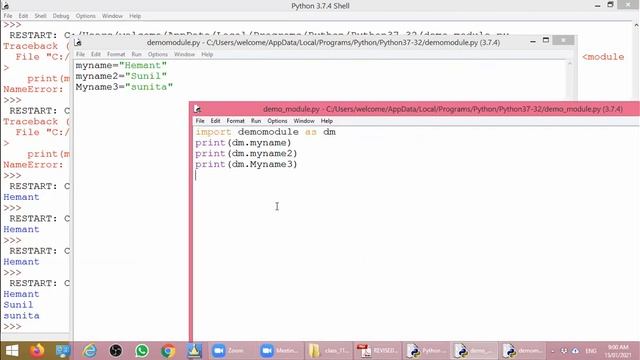The width and height of the screenshot is (640, 360).
Task: Click the demomodule.py title bar IDLE icon
Action: click(x=78, y=42)
